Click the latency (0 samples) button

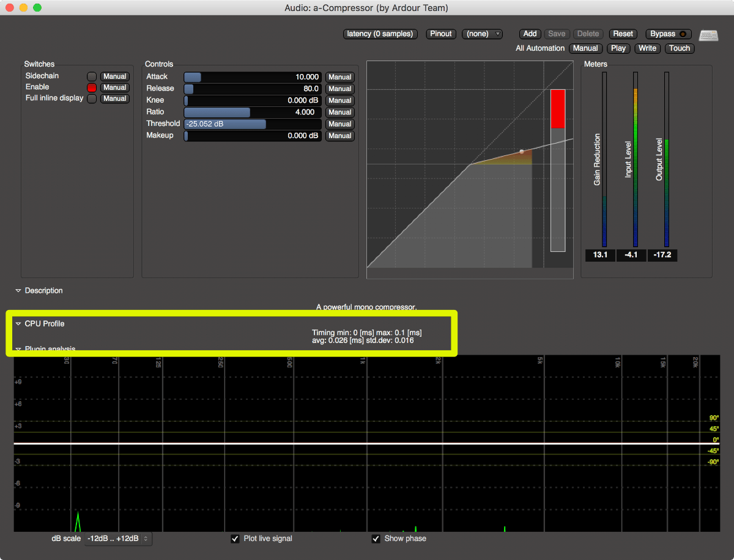tap(380, 34)
